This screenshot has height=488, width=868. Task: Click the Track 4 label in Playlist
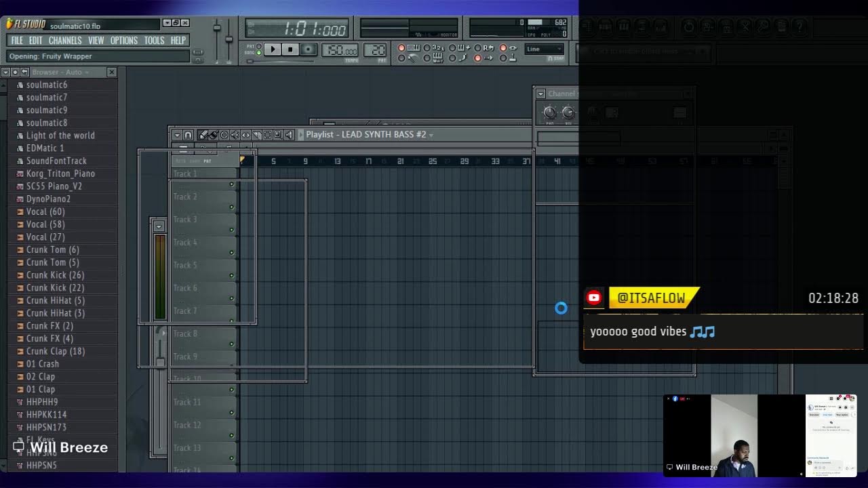coord(185,243)
